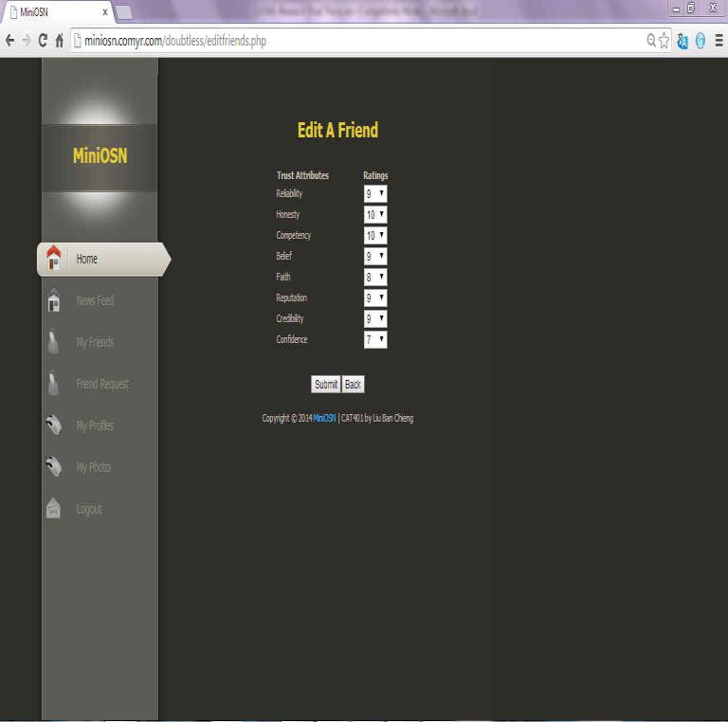Click the Friend Request person icon
Image resolution: width=728 pixels, height=722 pixels.
pos(54,384)
